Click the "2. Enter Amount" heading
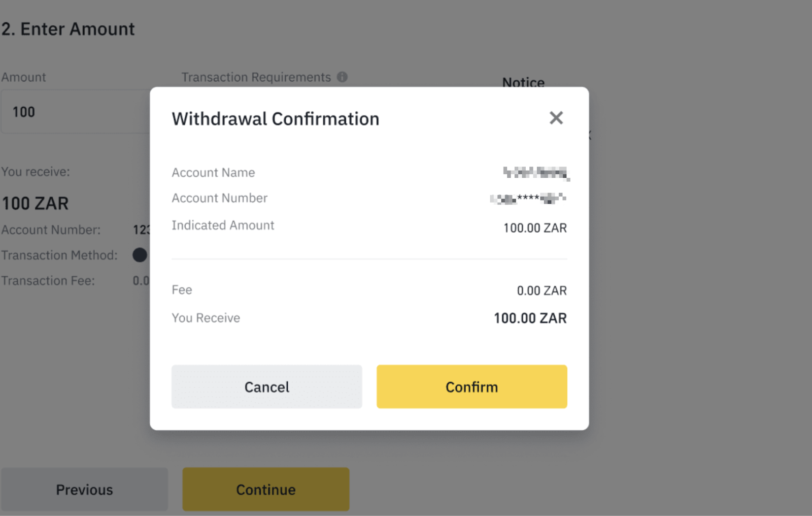 [68, 29]
